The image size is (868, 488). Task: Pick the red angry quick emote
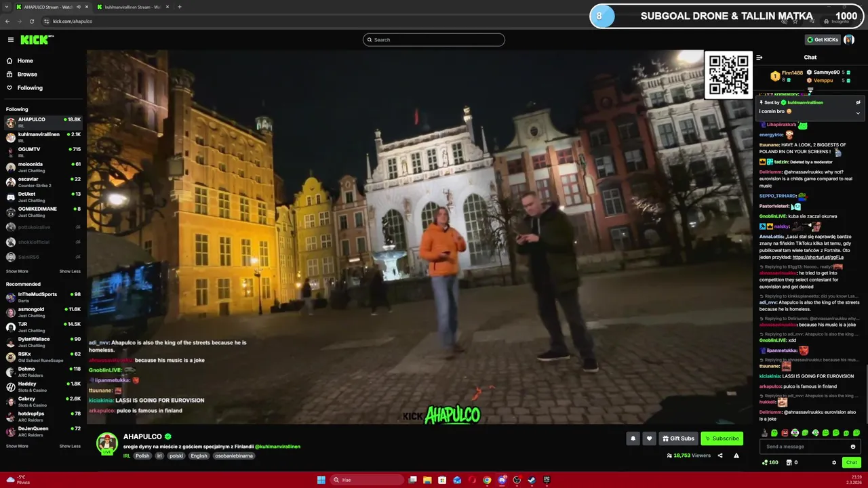click(x=785, y=432)
